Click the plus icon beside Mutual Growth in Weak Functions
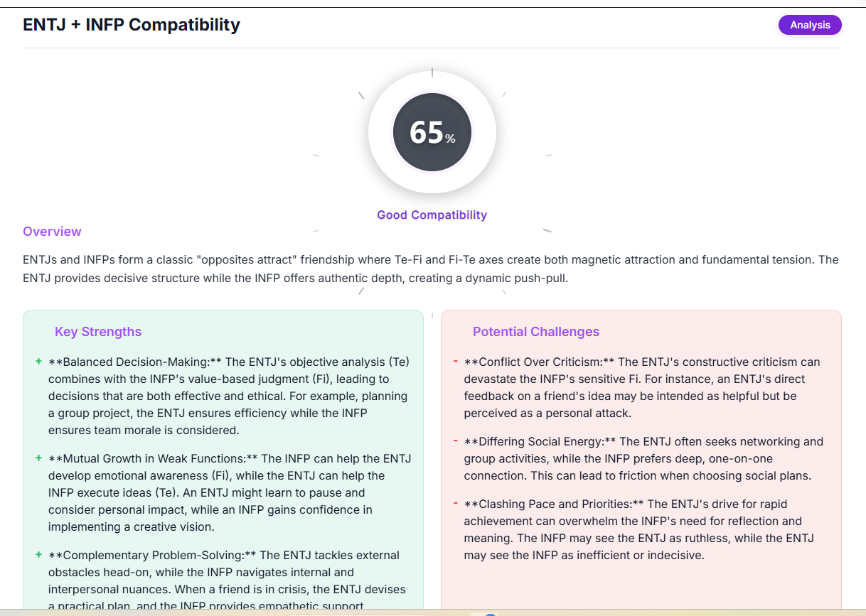 click(x=38, y=458)
